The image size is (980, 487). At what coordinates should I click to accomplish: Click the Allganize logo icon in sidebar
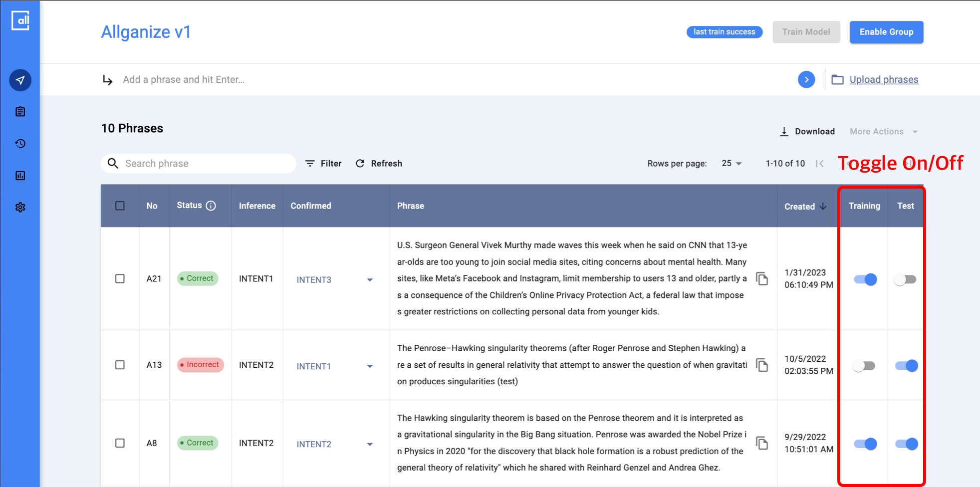pos(20,20)
